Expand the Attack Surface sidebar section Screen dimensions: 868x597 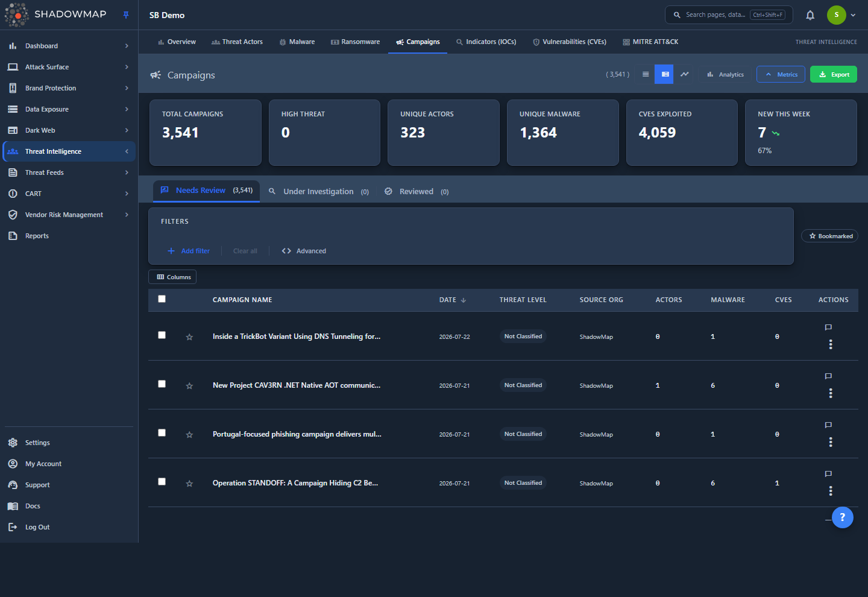pyautogui.click(x=69, y=67)
